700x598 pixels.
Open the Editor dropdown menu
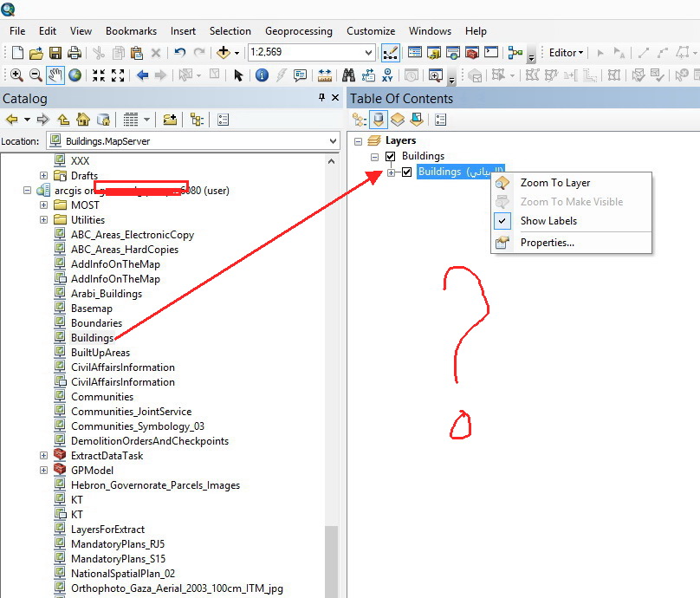566,53
